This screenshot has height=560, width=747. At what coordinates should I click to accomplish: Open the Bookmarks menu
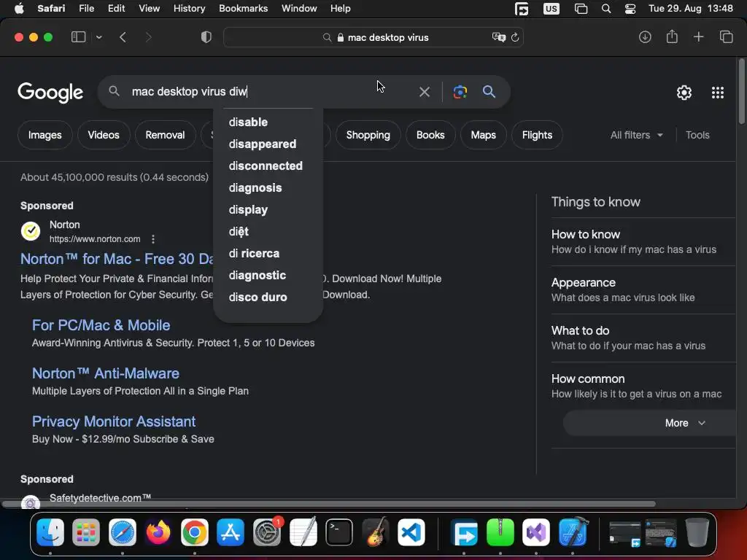[x=243, y=8]
